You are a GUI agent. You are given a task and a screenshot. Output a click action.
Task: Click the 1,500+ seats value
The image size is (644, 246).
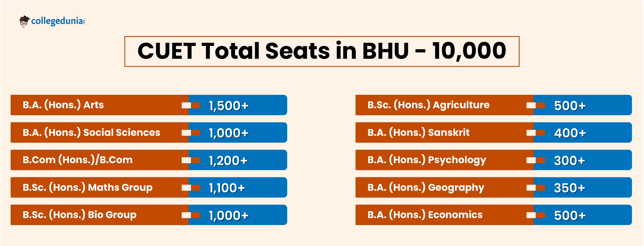[x=229, y=106]
